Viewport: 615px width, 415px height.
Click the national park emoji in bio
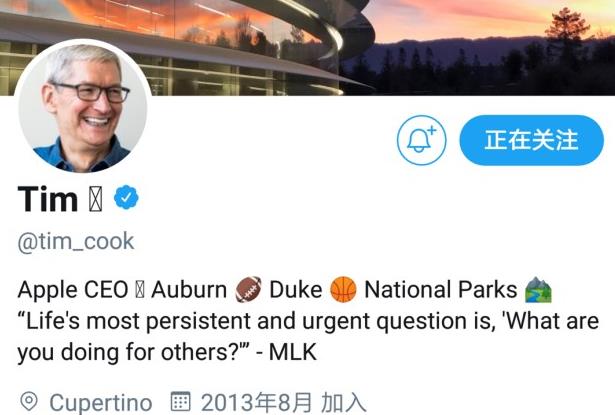pyautogui.click(x=539, y=290)
